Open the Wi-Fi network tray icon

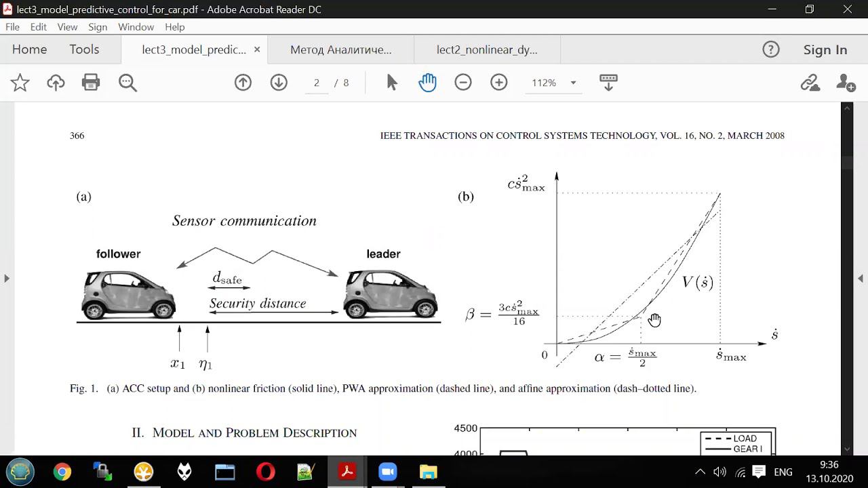point(740,472)
